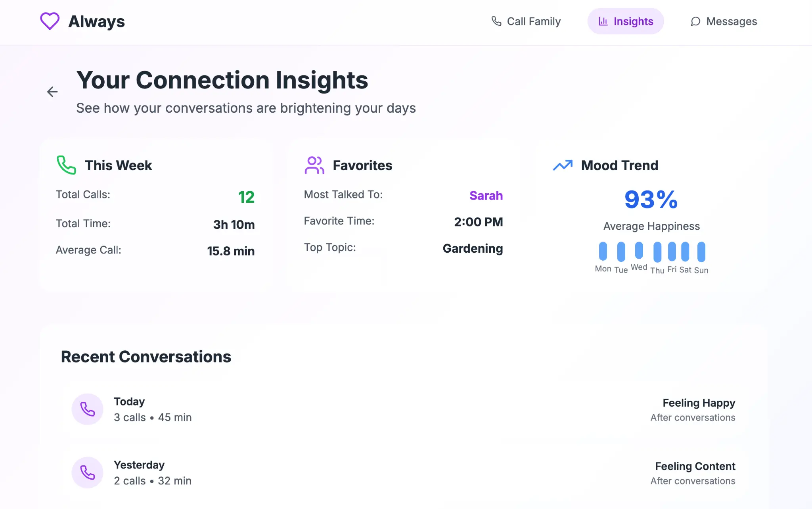Click the Wednesday mood bar
Viewport: 812px width, 509px height.
639,250
